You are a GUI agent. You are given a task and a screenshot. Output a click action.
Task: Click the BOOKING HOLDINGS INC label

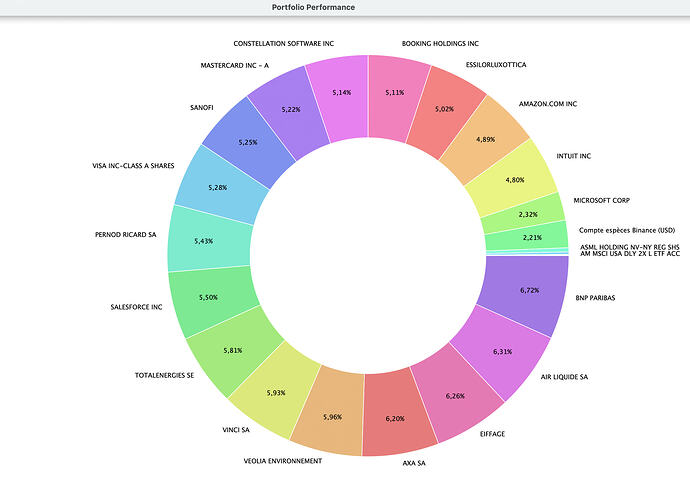[440, 43]
